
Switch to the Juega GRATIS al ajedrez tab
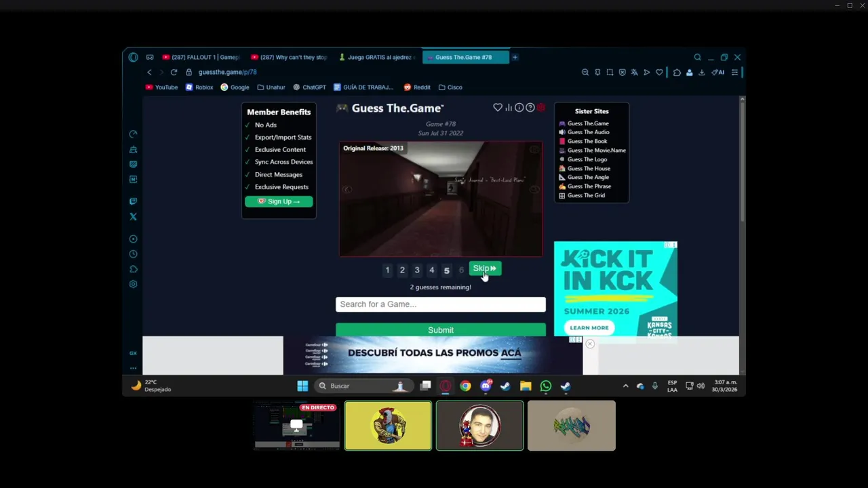click(376, 58)
